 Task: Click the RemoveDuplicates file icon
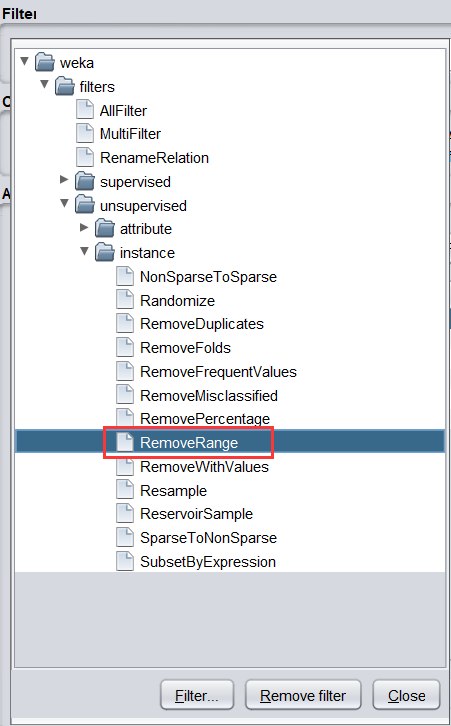[x=125, y=324]
